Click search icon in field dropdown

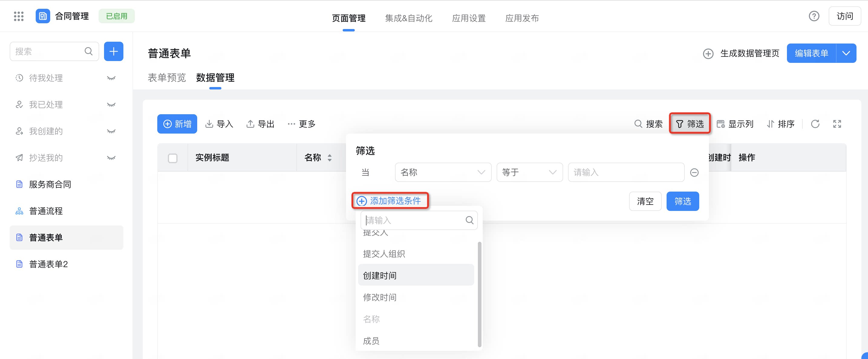tap(469, 220)
